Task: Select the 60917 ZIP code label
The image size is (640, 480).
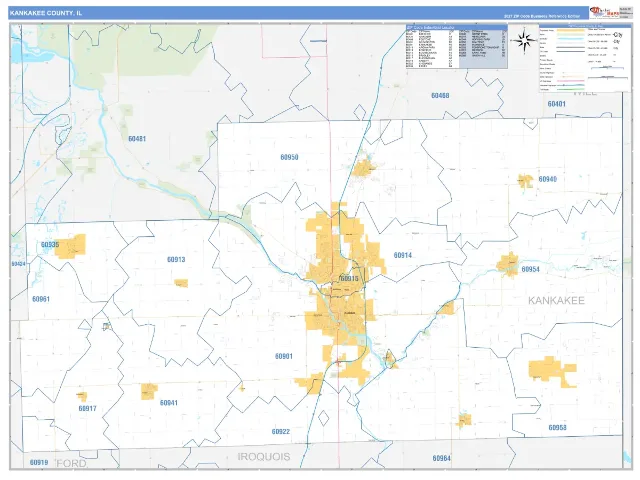Action: point(87,409)
